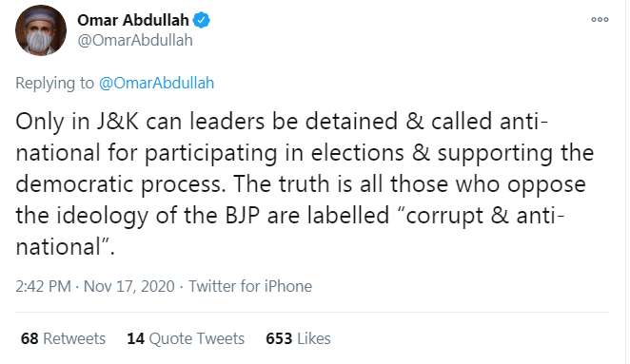Open the 14 Quote Tweets list
The image size is (630, 364).
pos(186,338)
